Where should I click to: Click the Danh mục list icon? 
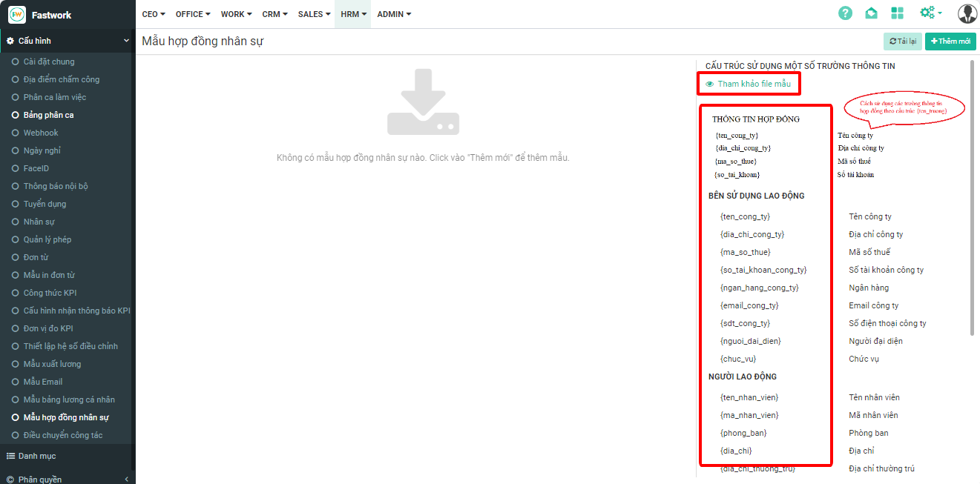[11, 456]
